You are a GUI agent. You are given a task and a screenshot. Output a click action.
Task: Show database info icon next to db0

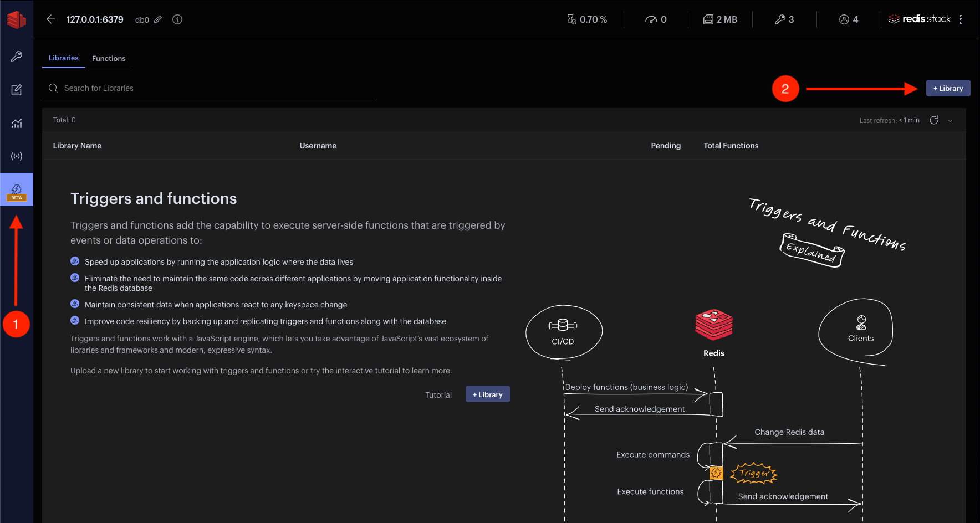coord(177,19)
